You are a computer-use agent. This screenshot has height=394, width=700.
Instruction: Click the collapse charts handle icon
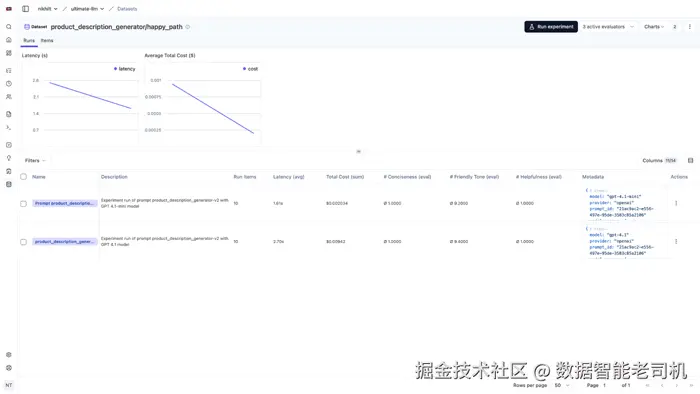click(358, 151)
